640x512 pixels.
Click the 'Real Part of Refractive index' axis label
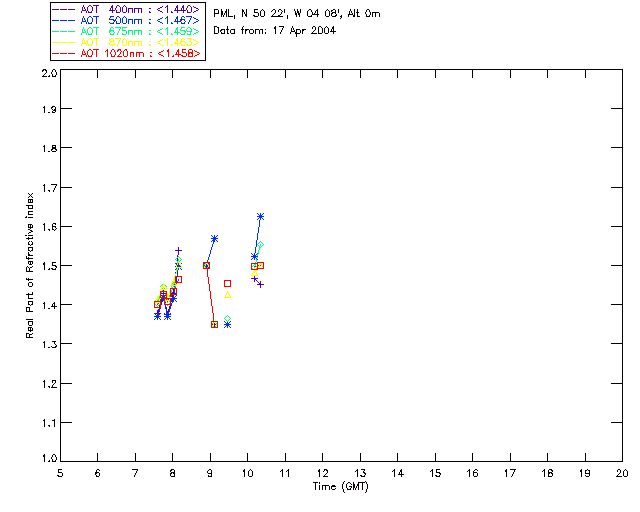29,265
